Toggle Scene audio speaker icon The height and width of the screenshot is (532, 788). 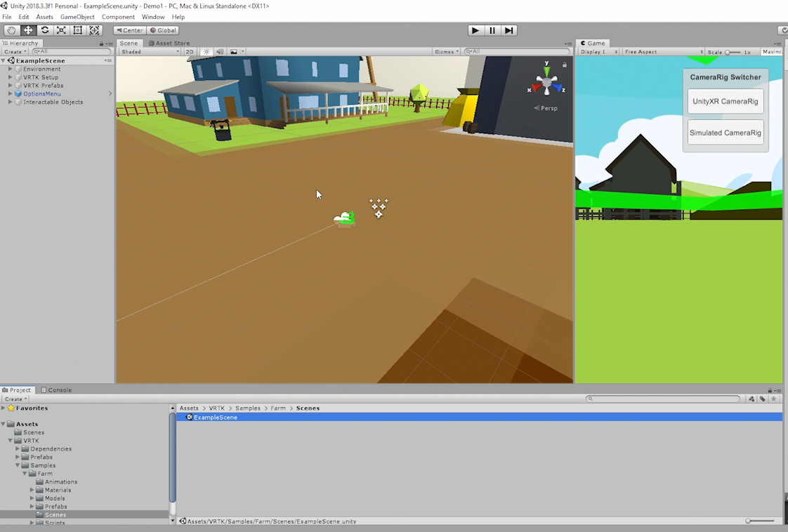[220, 51]
